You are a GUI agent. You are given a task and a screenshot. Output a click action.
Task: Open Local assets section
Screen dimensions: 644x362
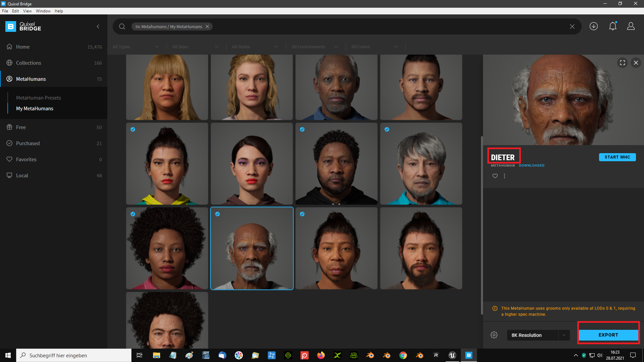(x=54, y=175)
